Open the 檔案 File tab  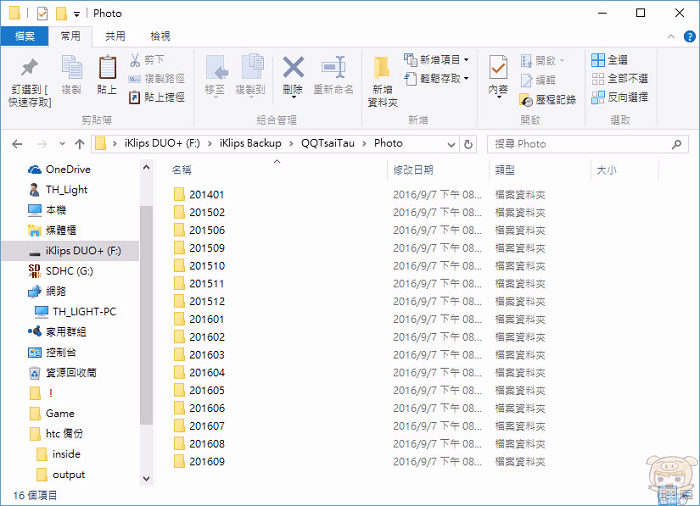(x=25, y=36)
